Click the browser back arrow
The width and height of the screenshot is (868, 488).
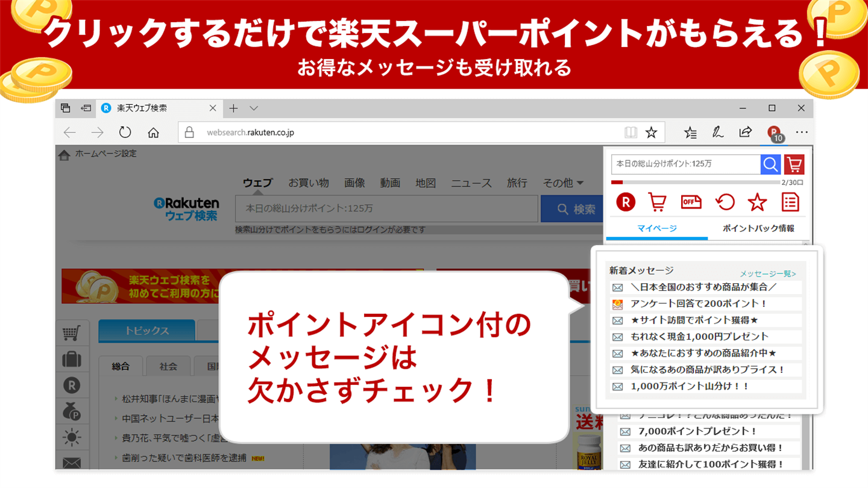click(x=70, y=133)
